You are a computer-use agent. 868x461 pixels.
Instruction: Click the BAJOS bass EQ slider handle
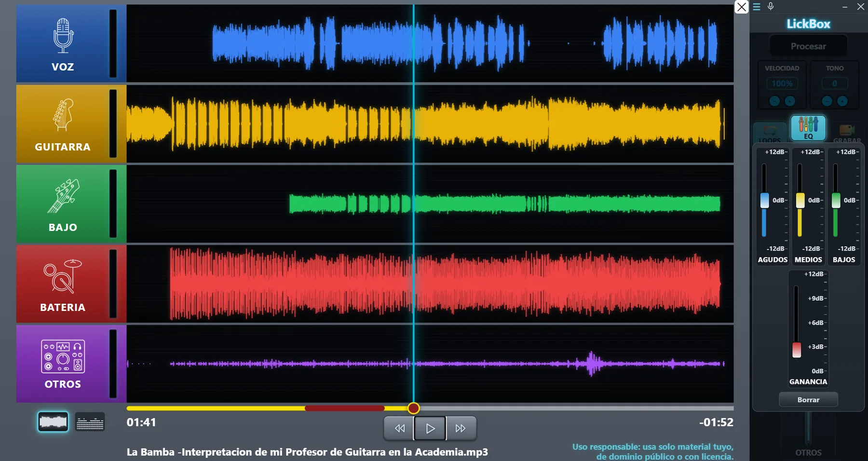[x=836, y=200]
